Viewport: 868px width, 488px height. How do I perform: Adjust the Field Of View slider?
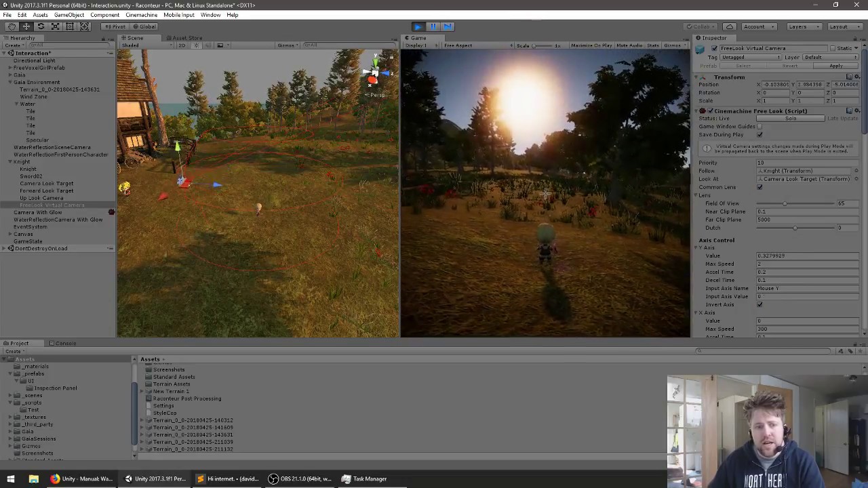coord(795,203)
